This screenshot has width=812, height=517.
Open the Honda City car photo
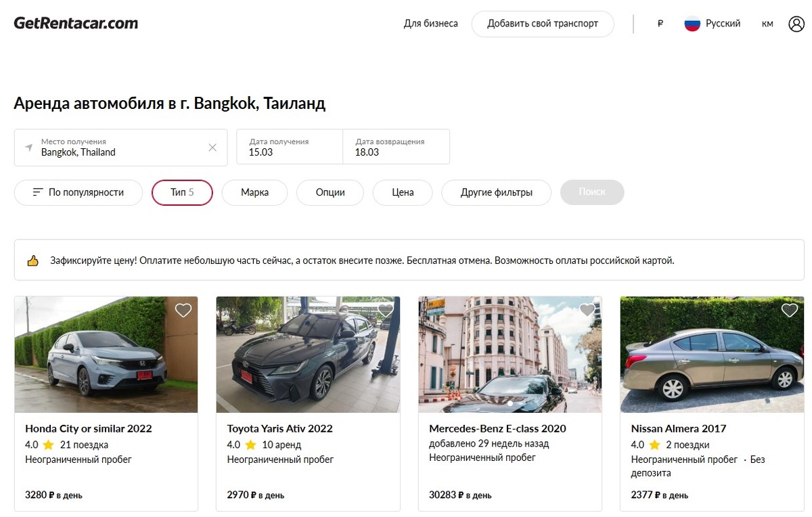tap(106, 355)
